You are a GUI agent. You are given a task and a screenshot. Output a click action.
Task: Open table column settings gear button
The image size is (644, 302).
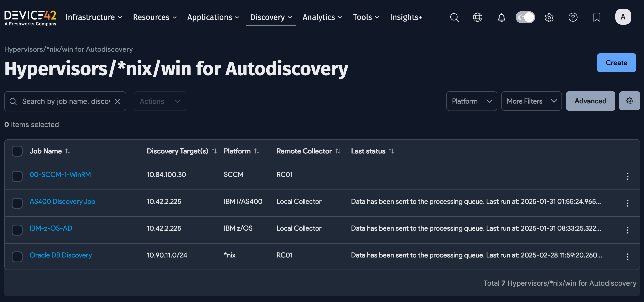pyautogui.click(x=629, y=101)
